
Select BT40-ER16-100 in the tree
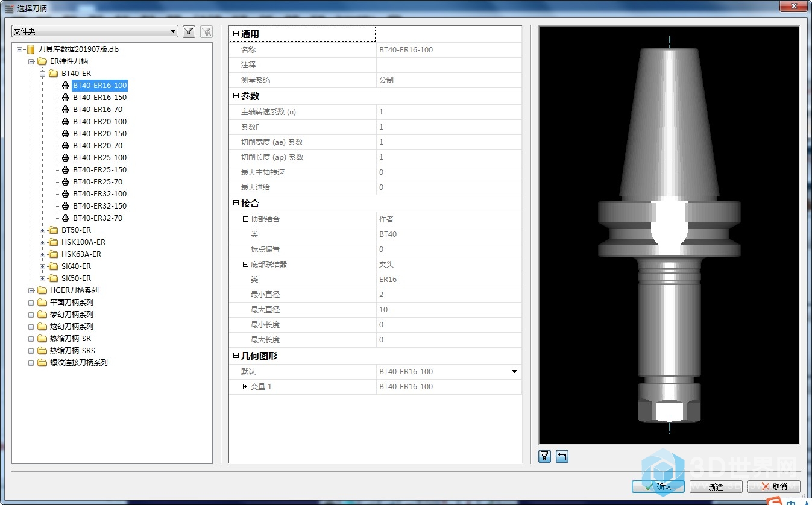click(99, 86)
